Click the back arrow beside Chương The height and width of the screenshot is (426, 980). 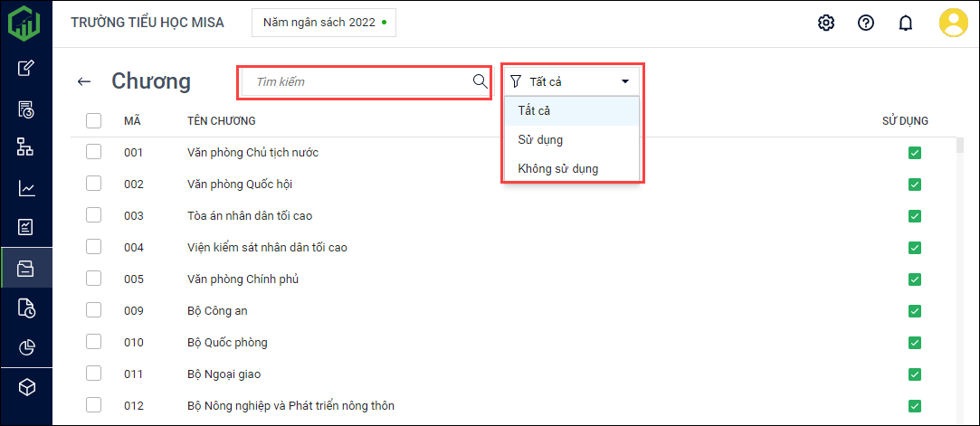(84, 81)
